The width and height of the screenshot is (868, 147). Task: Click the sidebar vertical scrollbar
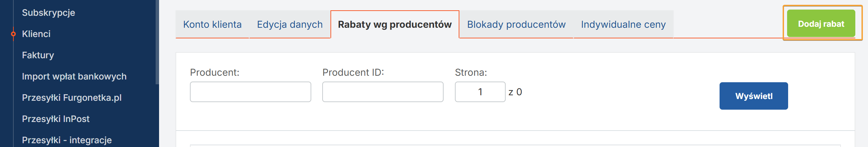click(x=157, y=41)
